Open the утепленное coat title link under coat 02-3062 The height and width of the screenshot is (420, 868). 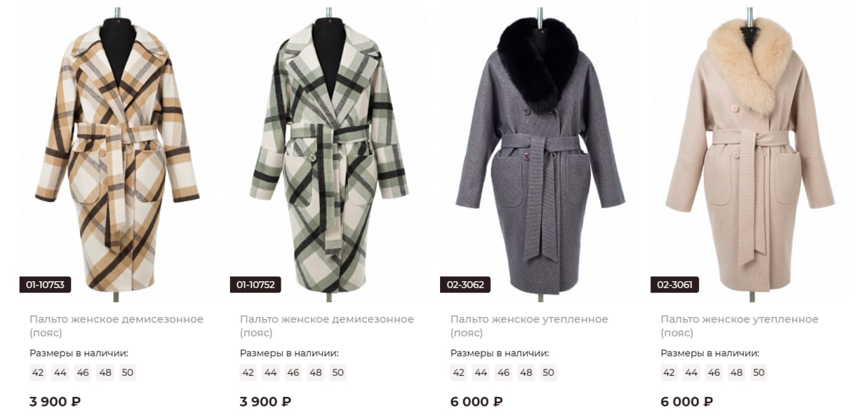pos(530,326)
